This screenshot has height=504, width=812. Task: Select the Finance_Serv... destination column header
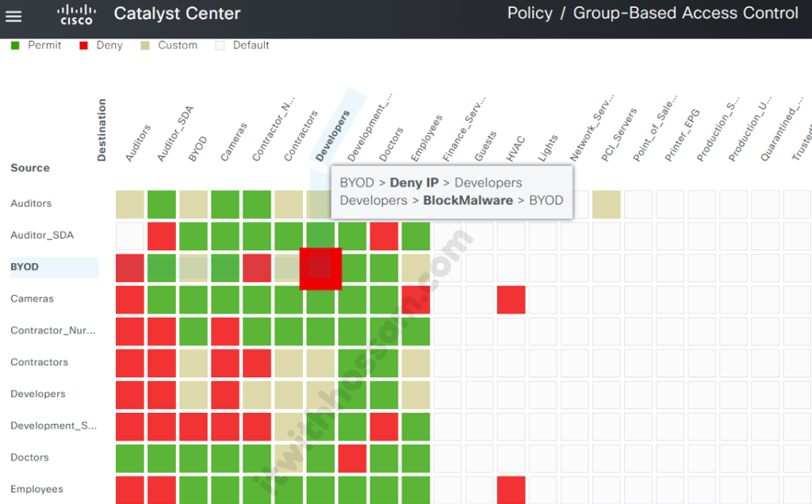coord(463,128)
